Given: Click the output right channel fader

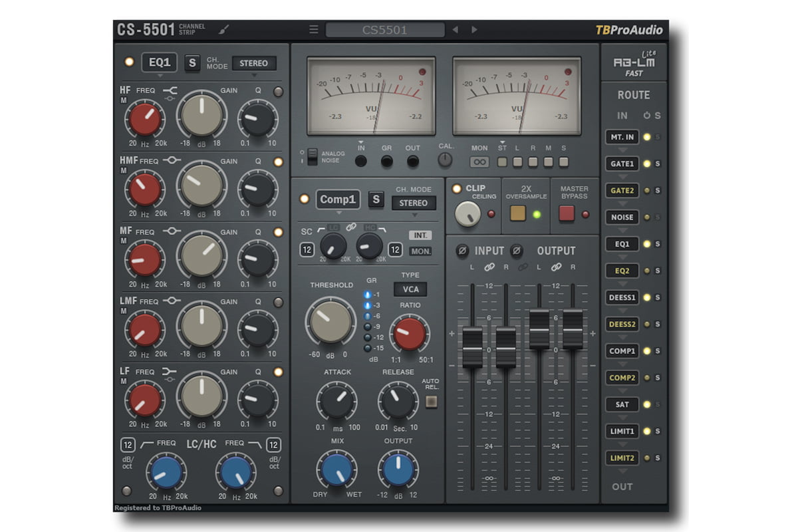Looking at the screenshot, I should pyautogui.click(x=573, y=328).
